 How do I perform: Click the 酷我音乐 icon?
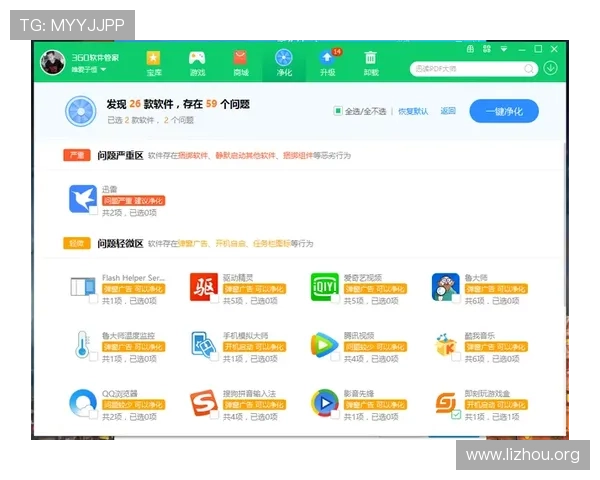point(445,345)
